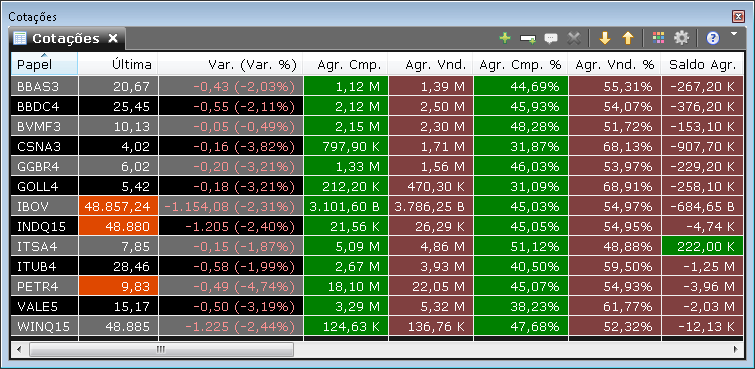Select the ITSA4 ticker
The width and height of the screenshot is (755, 369).
[37, 247]
